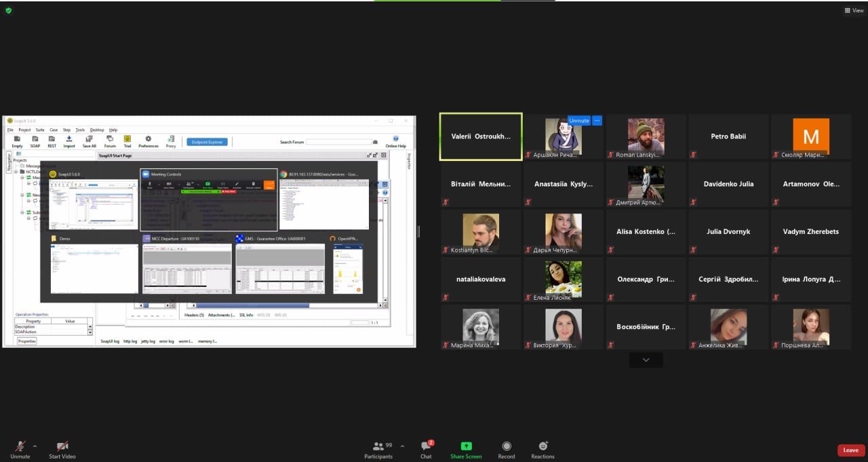868x462 pixels.
Task: Open the Tools menu in SoapUI
Action: [80, 130]
